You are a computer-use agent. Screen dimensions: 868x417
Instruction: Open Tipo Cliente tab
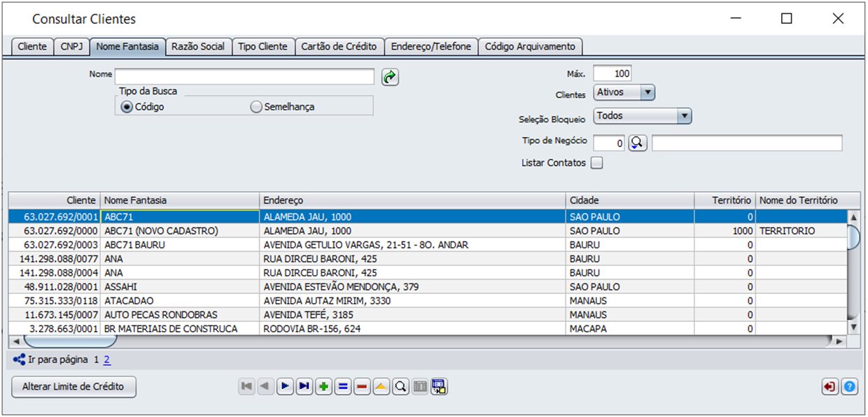[263, 46]
